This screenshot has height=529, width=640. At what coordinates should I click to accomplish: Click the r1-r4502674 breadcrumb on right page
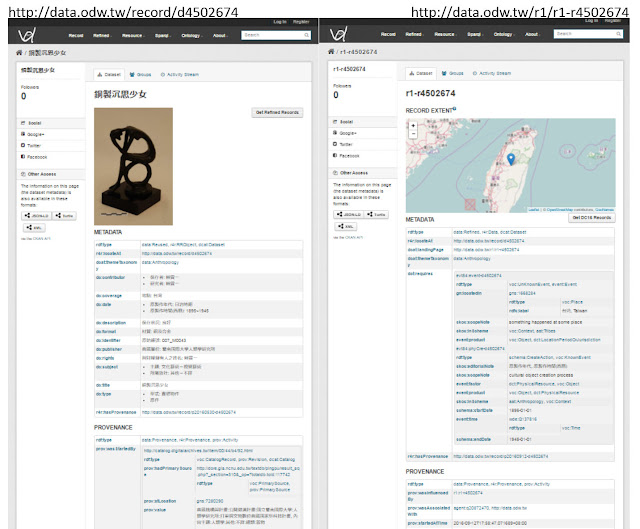pyautogui.click(x=358, y=52)
